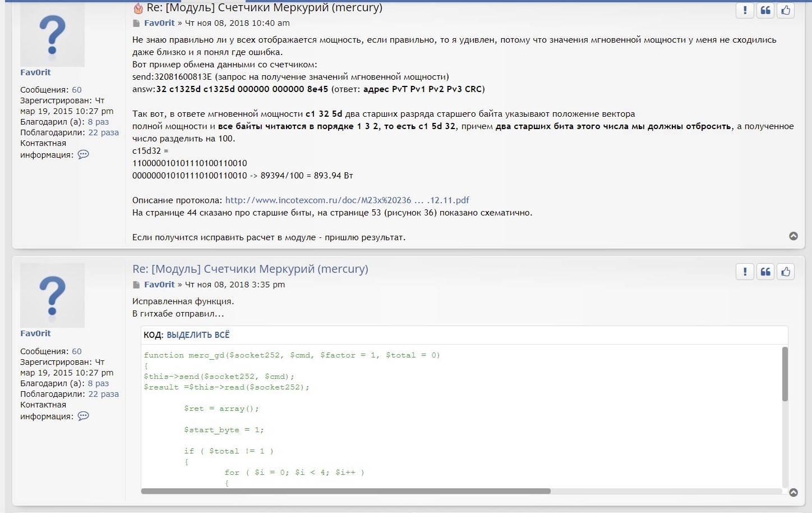Open '22 раза' thanks link in first profile
The height and width of the screenshot is (513, 812).
pos(103,133)
